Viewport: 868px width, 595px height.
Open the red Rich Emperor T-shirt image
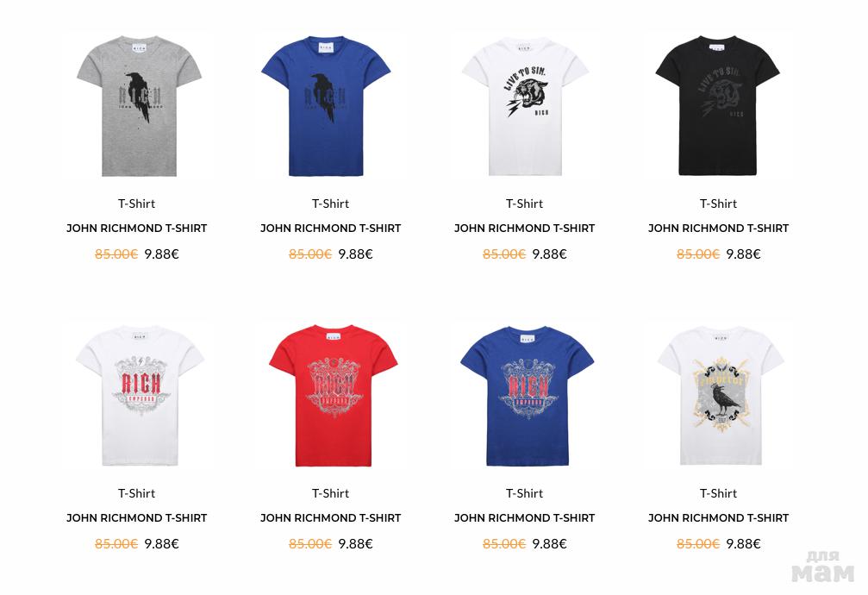334,396
